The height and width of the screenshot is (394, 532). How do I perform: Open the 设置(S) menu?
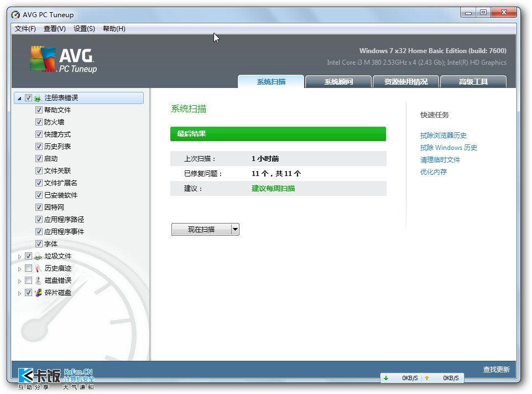[84, 29]
